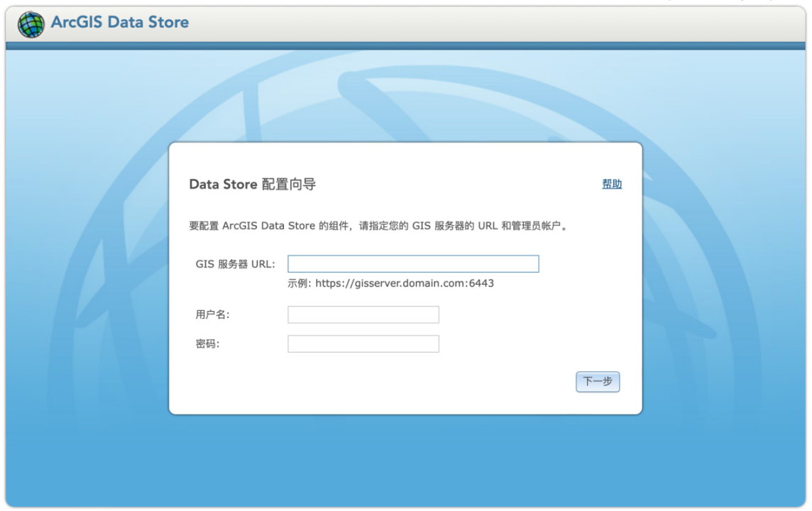Click the 密码 label

(208, 344)
